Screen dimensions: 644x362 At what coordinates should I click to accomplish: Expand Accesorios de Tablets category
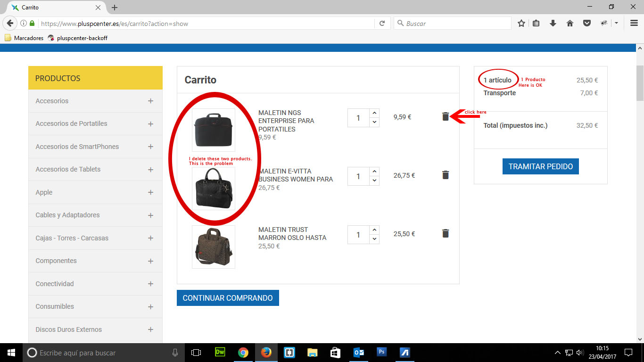pyautogui.click(x=150, y=170)
